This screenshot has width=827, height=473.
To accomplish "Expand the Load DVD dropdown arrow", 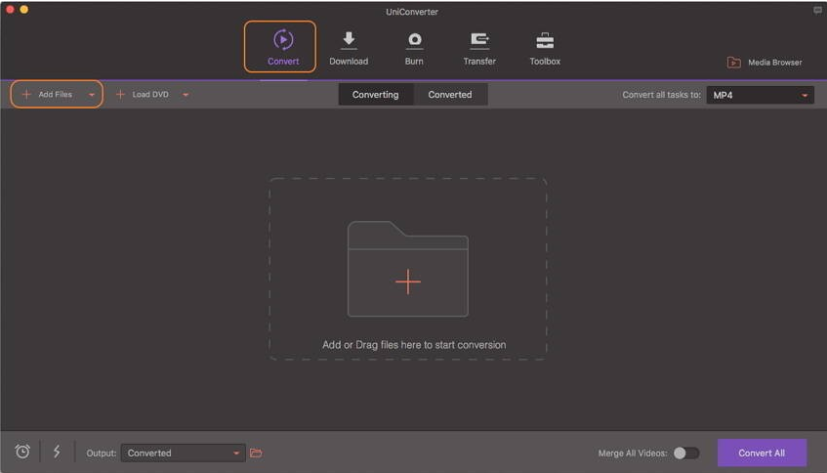I will click(x=186, y=95).
